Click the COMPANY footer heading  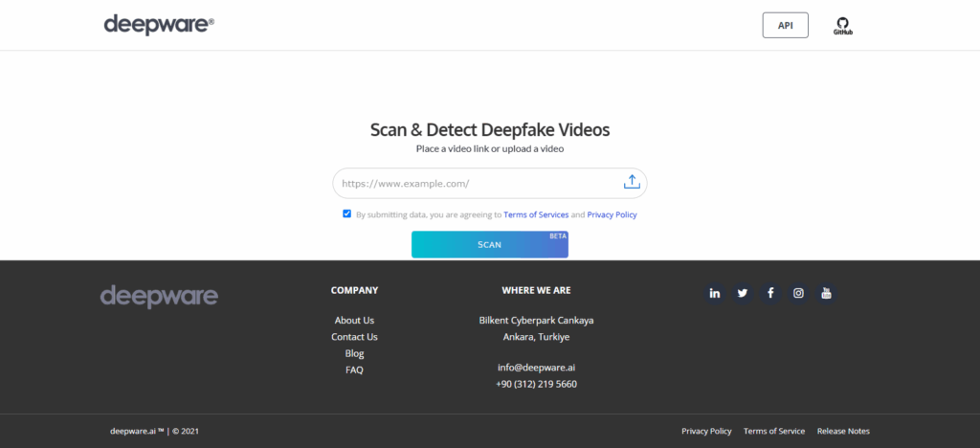click(x=354, y=291)
